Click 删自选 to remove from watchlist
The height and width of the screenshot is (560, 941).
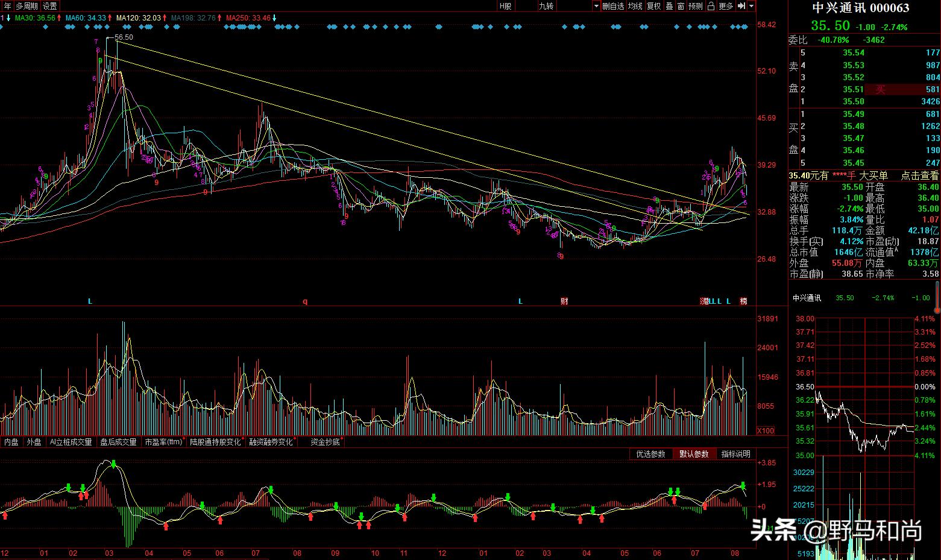(x=613, y=6)
